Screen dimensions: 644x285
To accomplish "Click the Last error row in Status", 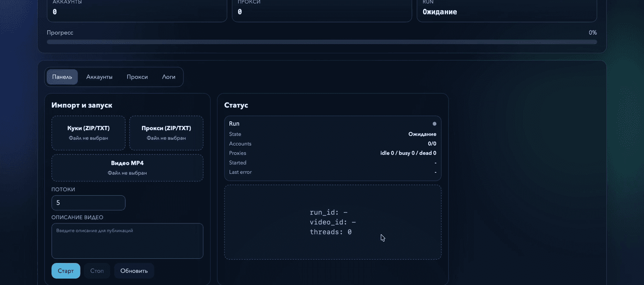I will pyautogui.click(x=333, y=172).
